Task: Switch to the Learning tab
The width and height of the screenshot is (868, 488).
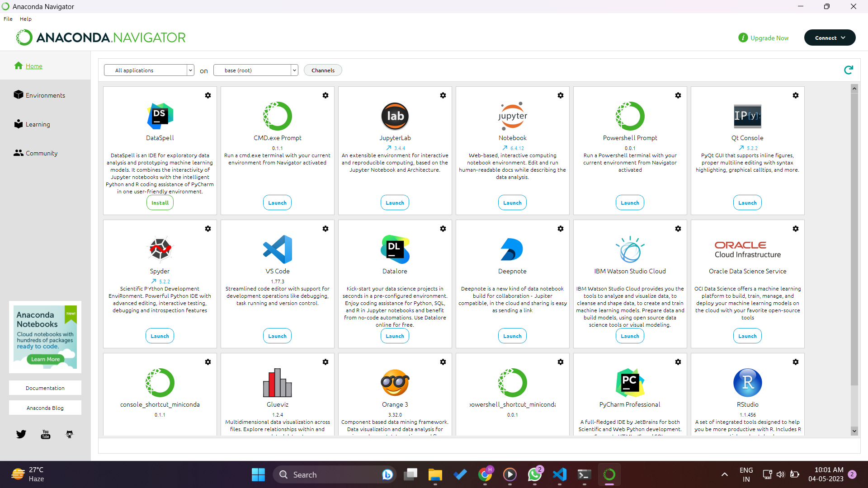Action: pos(45,124)
